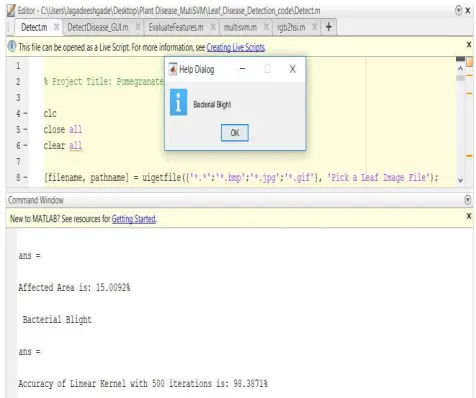Image resolution: width=476 pixels, height=398 pixels.
Task: Click the Accuracy of Linear Kernel output
Action: (x=143, y=383)
